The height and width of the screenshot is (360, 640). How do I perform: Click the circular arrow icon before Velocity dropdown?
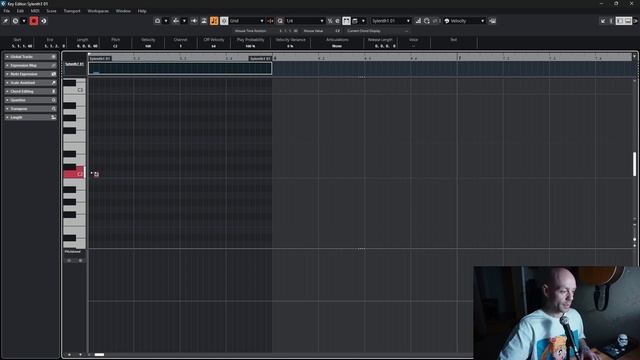click(x=427, y=21)
